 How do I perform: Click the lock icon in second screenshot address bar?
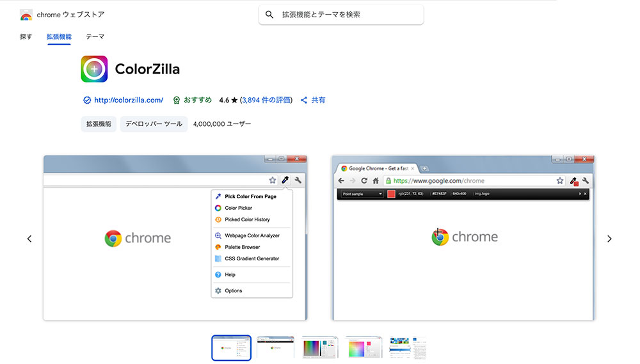[388, 181]
